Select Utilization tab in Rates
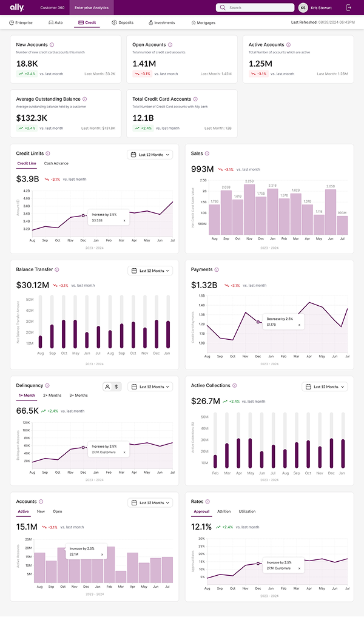The width and height of the screenshot is (364, 617). pyautogui.click(x=247, y=511)
